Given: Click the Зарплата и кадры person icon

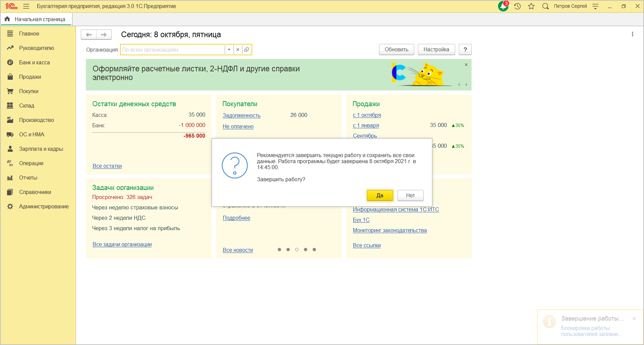Looking at the screenshot, I should [10, 149].
